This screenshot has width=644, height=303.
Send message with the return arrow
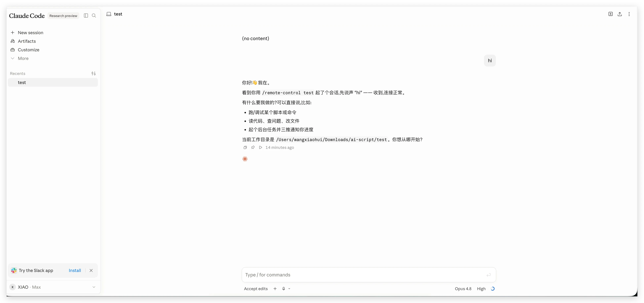pyautogui.click(x=488, y=275)
